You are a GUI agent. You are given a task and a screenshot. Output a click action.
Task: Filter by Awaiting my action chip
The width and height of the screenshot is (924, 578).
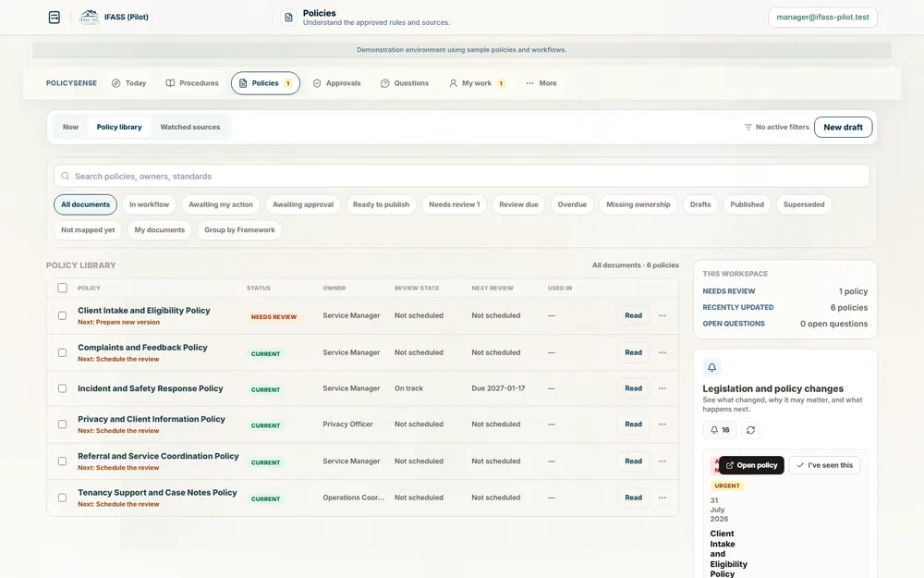click(221, 204)
